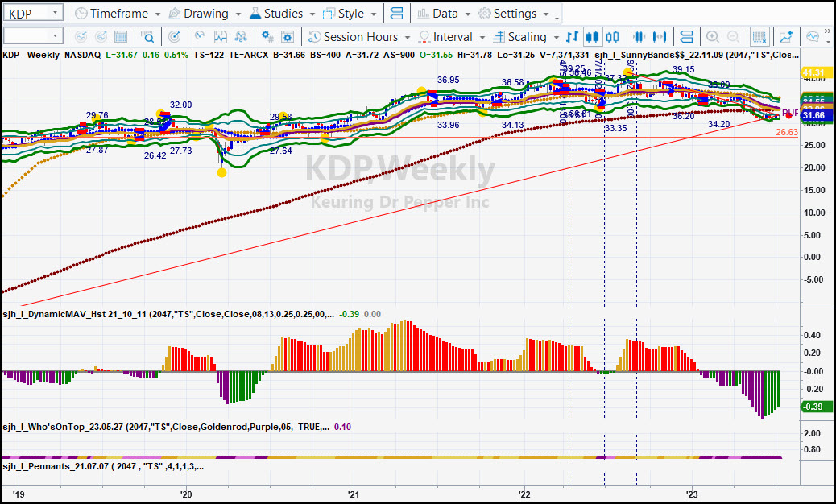Click sjh_I_DynamicMAV_Hst study title
Viewport: 836px width, 504px height.
tap(169, 314)
